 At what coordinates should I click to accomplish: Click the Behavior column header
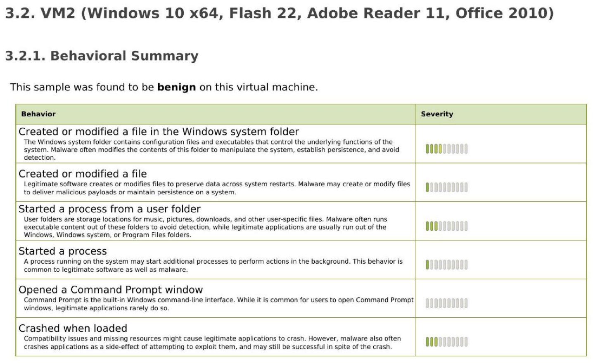[38, 114]
